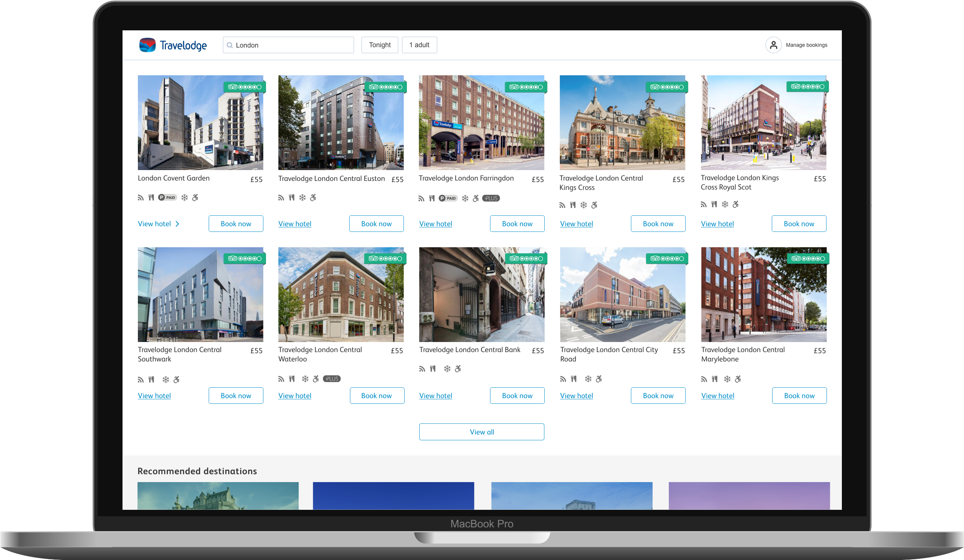
Task: Open the Tonight date selector
Action: click(x=380, y=45)
